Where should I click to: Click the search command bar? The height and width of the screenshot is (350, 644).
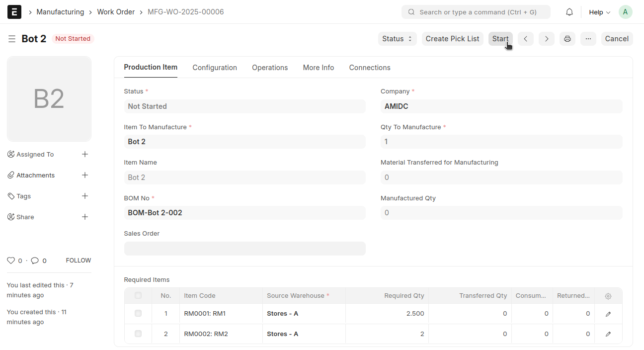point(476,12)
